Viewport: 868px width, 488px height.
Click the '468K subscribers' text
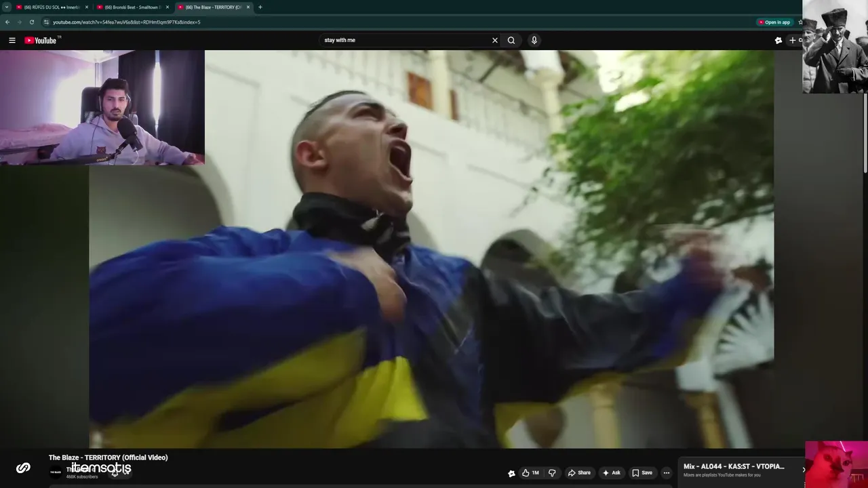[x=82, y=477]
